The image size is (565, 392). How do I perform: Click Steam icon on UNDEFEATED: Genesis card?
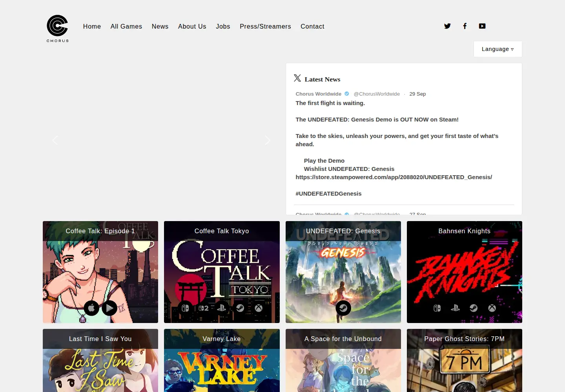click(343, 308)
